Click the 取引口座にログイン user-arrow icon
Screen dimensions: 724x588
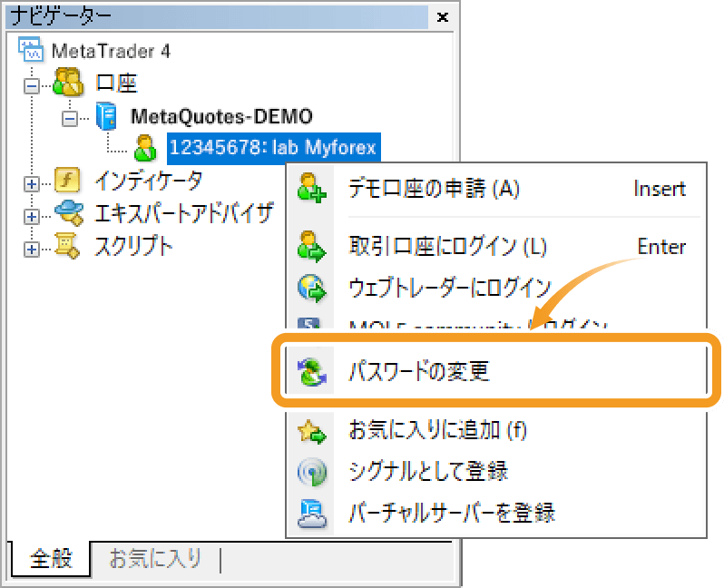(x=312, y=246)
